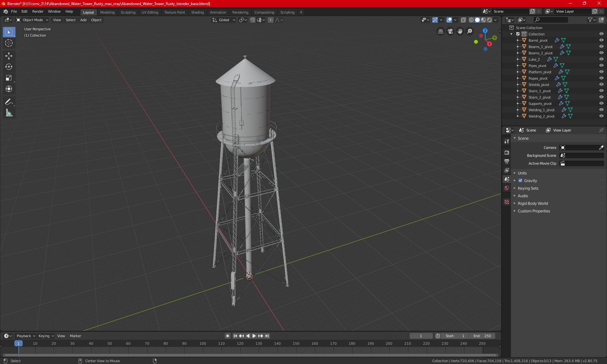Expand the Units panel

[522, 173]
